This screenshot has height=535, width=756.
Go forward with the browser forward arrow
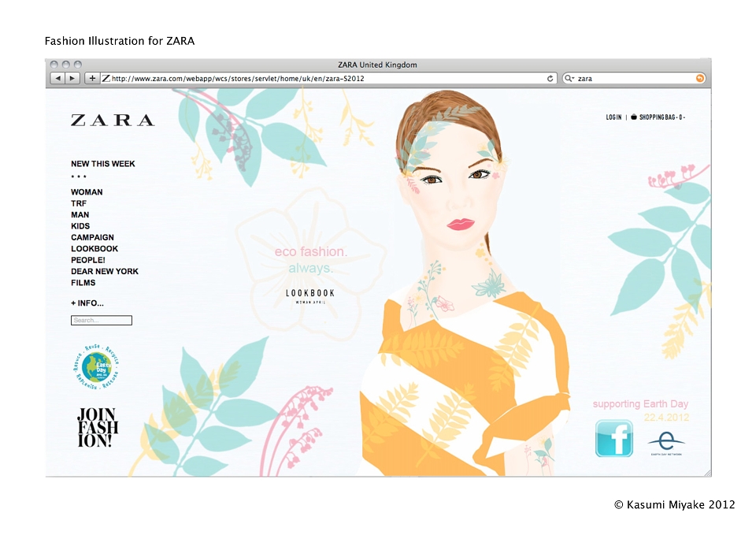point(72,78)
